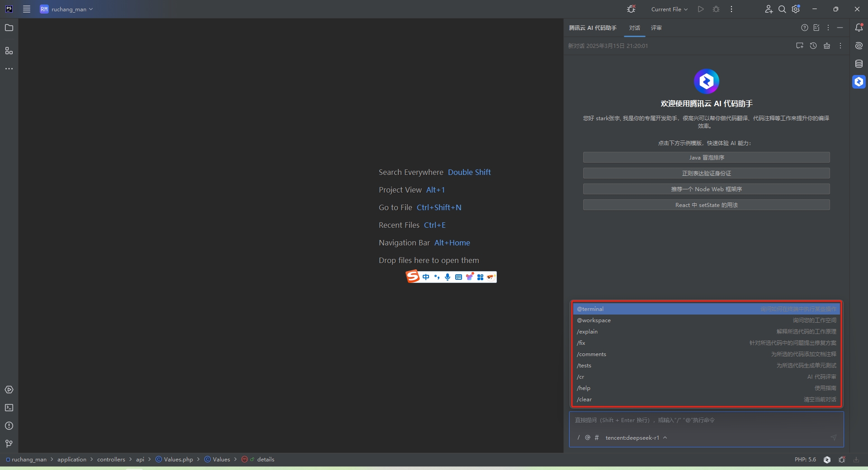Viewport: 868px width, 470px height.
Task: Open the Terminal tool window
Action: (x=9, y=408)
